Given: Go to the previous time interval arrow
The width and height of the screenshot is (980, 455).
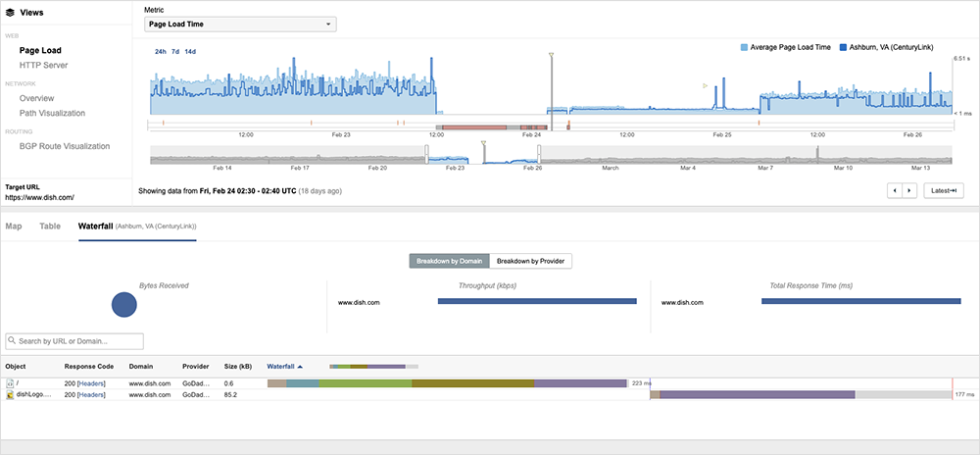Looking at the screenshot, I should 894,190.
